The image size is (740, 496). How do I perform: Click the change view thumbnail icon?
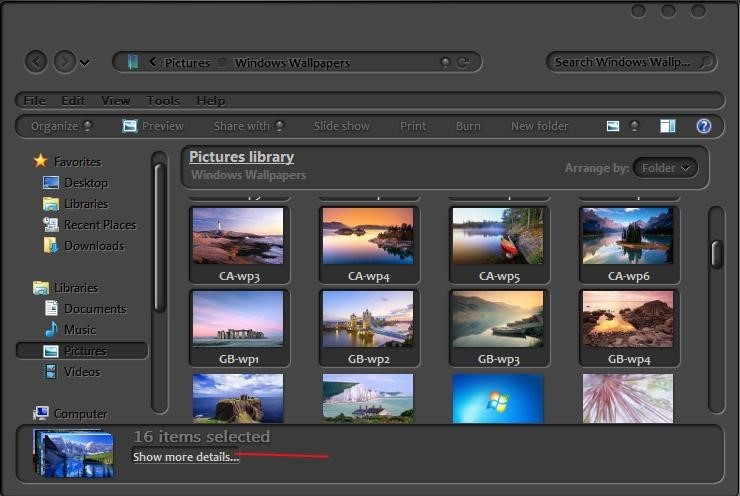(613, 126)
